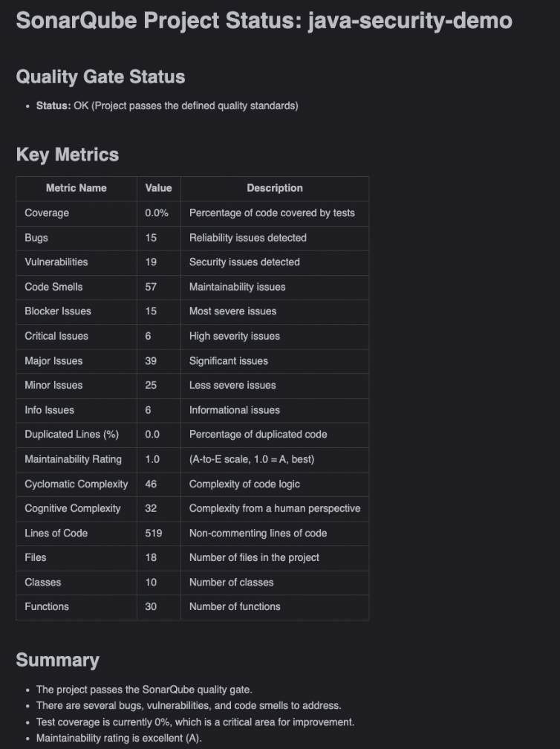This screenshot has height=749, width=560.
Task: Select the Key Metrics heading
Action: [x=68, y=155]
